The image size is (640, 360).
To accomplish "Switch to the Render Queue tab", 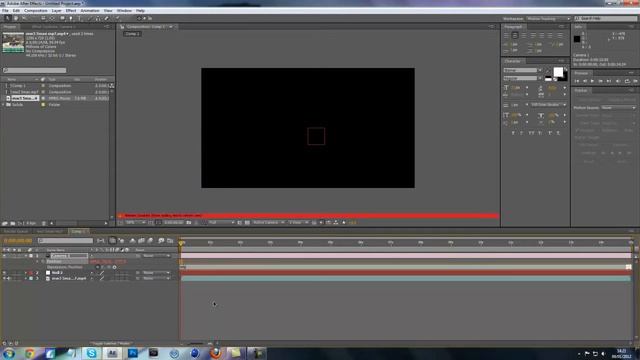I will pyautogui.click(x=16, y=231).
